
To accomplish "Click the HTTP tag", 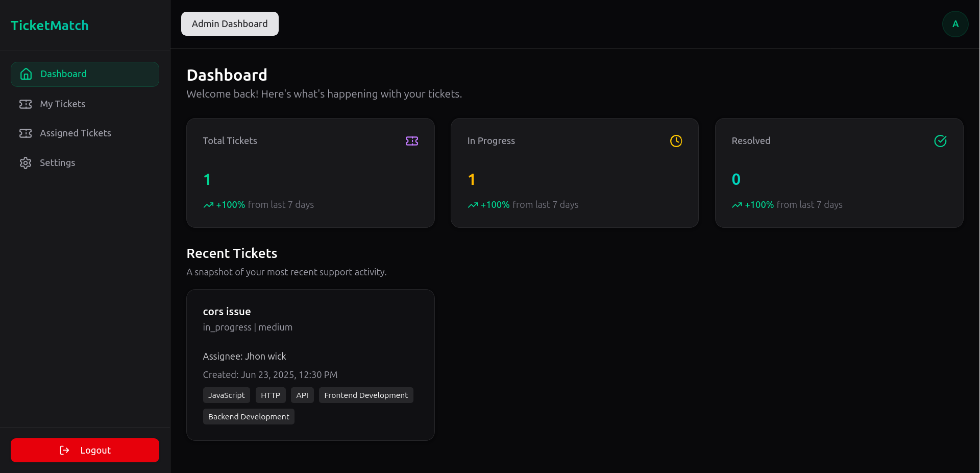I will 271,395.
